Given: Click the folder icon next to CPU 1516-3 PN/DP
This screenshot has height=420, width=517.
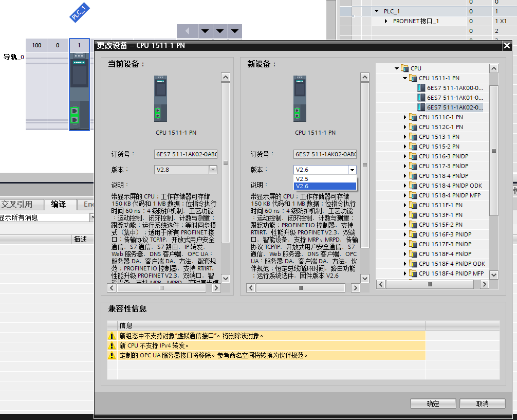Looking at the screenshot, I should (x=413, y=156).
